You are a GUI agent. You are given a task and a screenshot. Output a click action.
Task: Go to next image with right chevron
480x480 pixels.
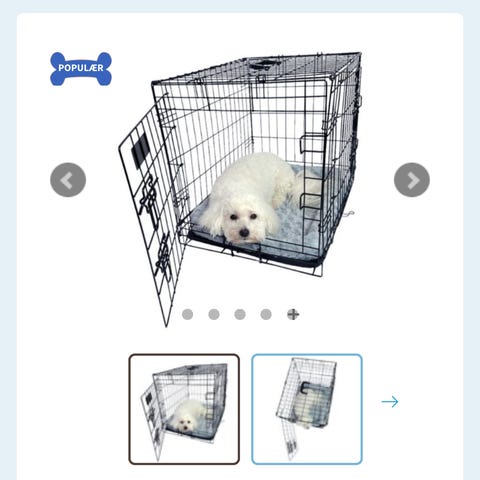pos(412,180)
